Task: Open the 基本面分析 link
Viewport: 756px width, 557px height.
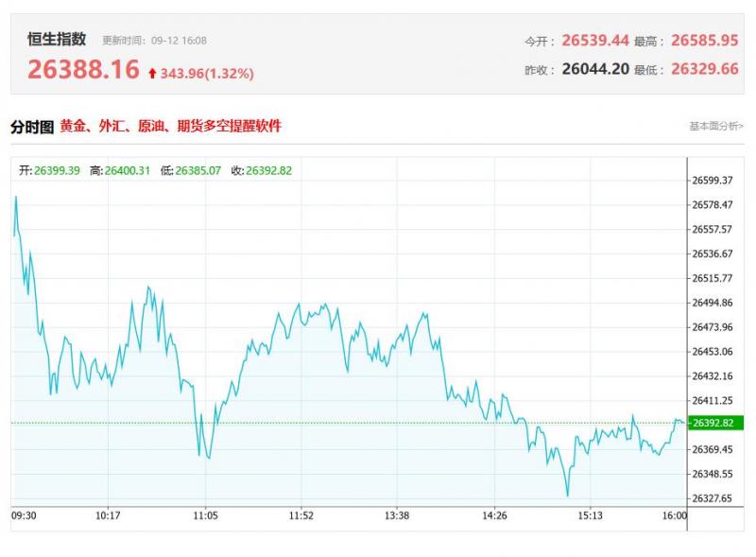Action: (715, 126)
